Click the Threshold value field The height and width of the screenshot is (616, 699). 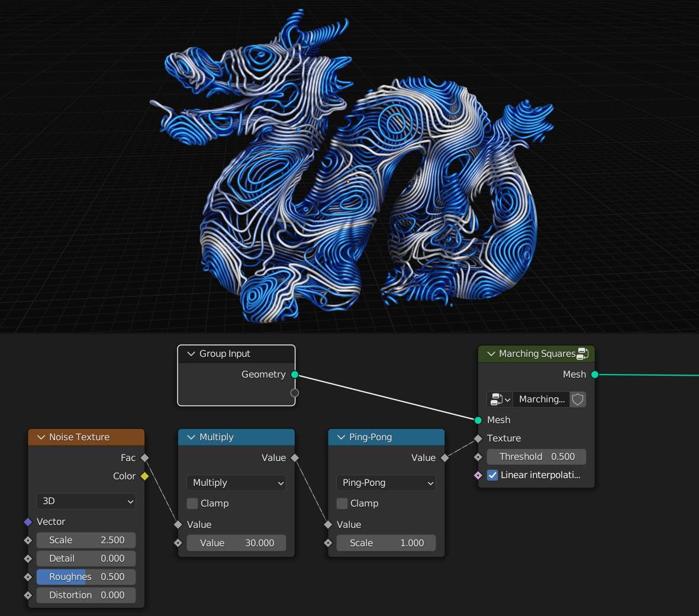(x=536, y=457)
